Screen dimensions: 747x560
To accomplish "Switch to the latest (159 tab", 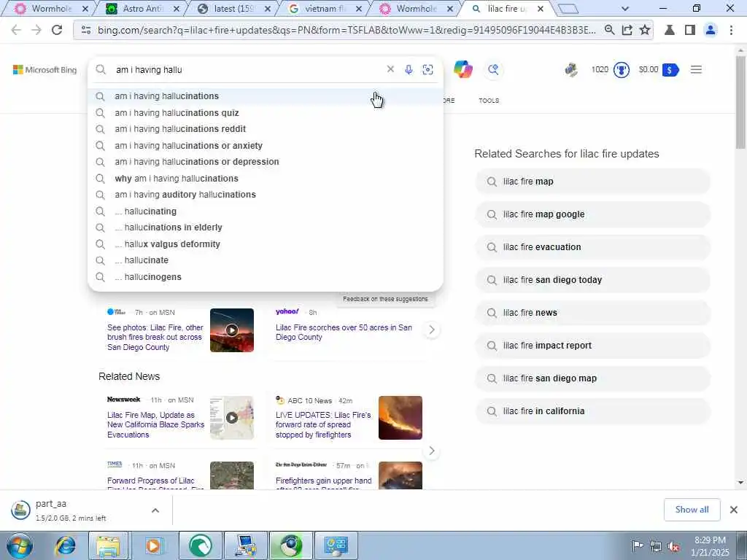I will 233,9.
